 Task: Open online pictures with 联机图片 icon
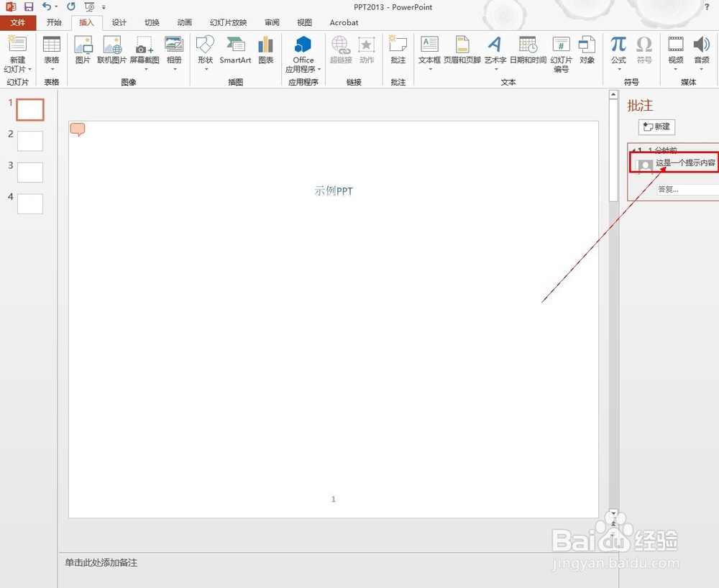[x=112, y=45]
